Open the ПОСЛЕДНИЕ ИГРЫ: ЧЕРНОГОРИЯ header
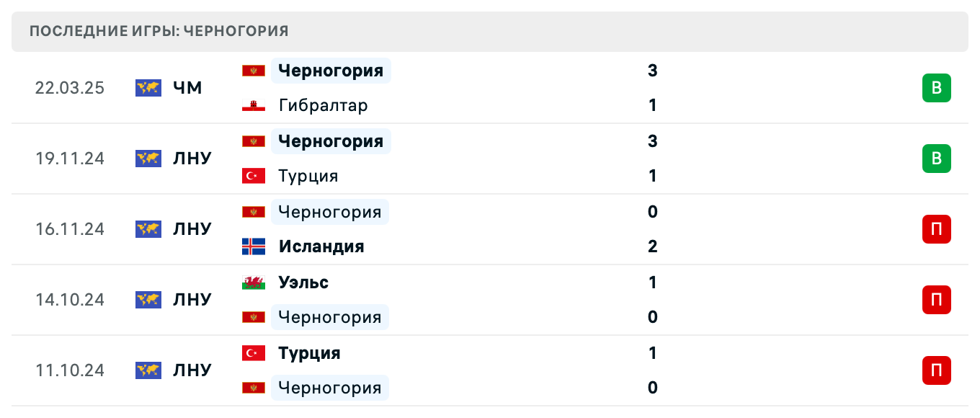Image resolution: width=980 pixels, height=418 pixels. pos(158,31)
